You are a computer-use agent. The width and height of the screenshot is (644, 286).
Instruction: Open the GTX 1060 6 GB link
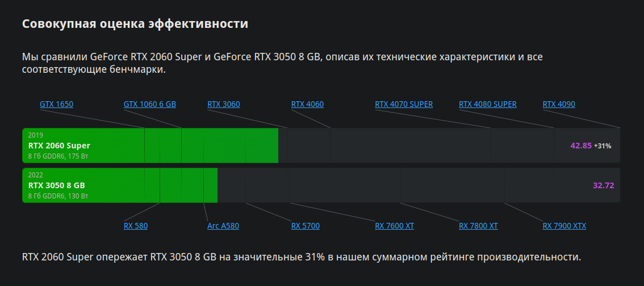(150, 105)
